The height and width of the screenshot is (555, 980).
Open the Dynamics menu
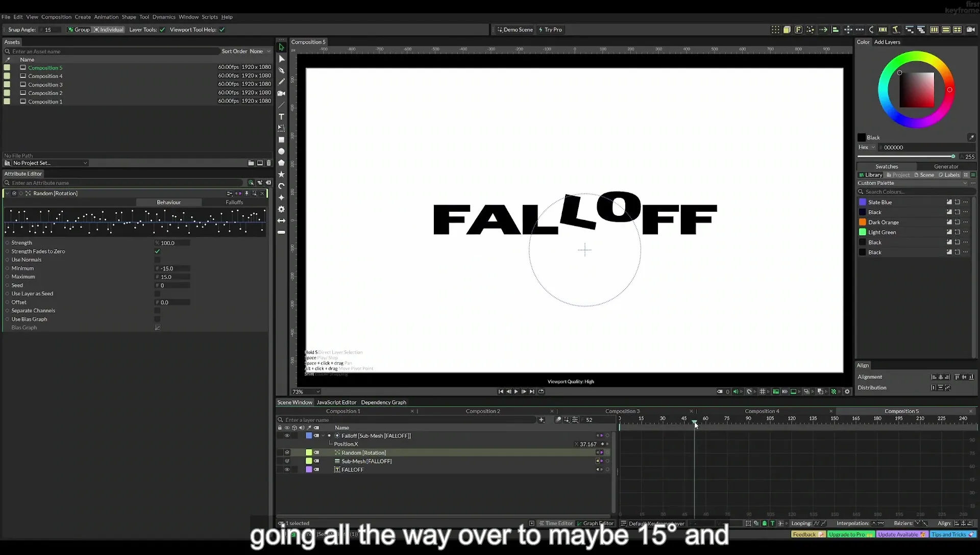coord(164,17)
